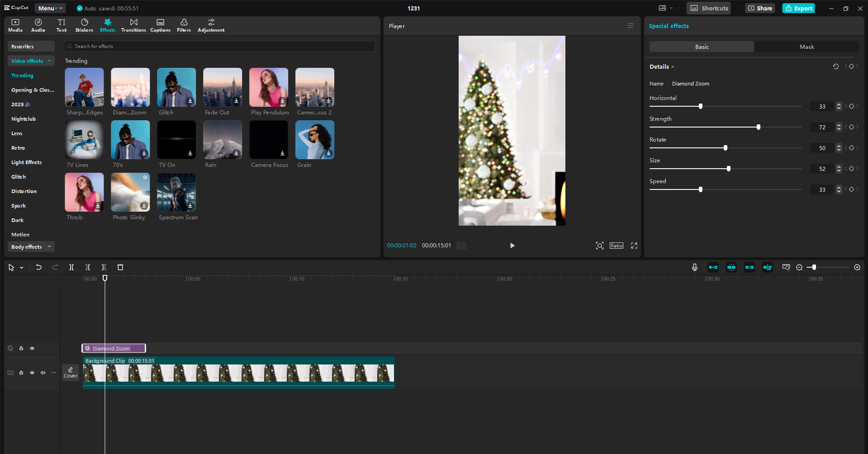Click the Redo arrow in timeline toolbar

55,267
